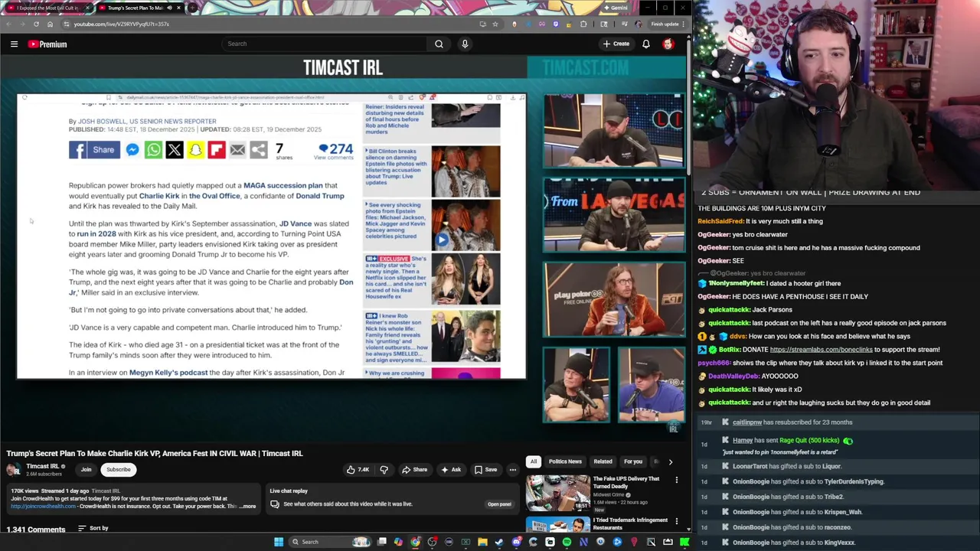Viewport: 980px width, 551px height.
Task: Click the YouTube search magnifier button
Action: (439, 44)
